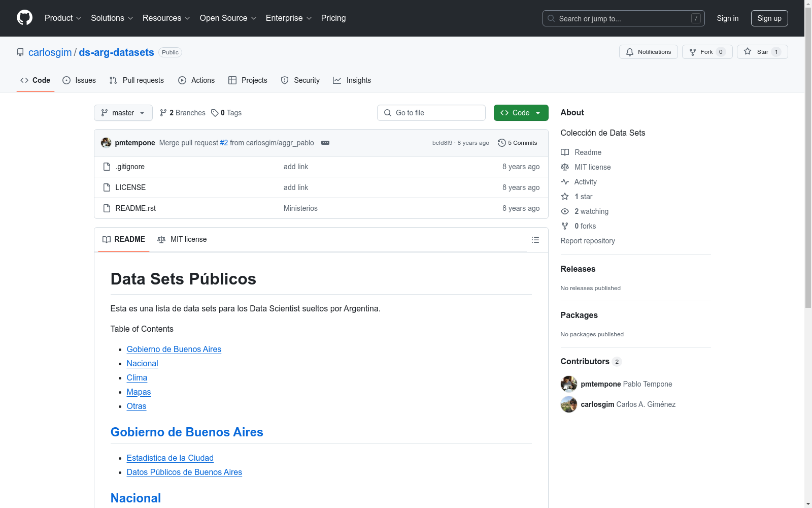This screenshot has width=812, height=508.
Task: Open the README outline list icon
Action: coord(535,240)
